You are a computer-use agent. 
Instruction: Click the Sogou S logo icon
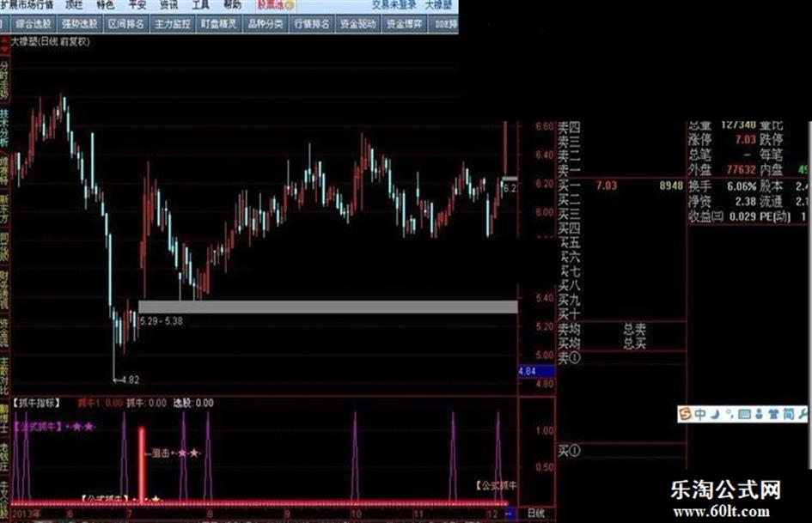click(x=685, y=414)
